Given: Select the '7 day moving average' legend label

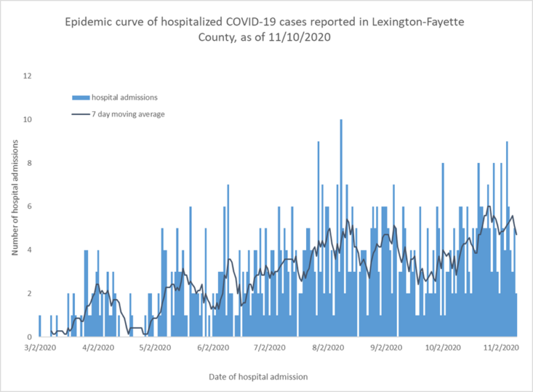Looking at the screenshot, I should (128, 114).
